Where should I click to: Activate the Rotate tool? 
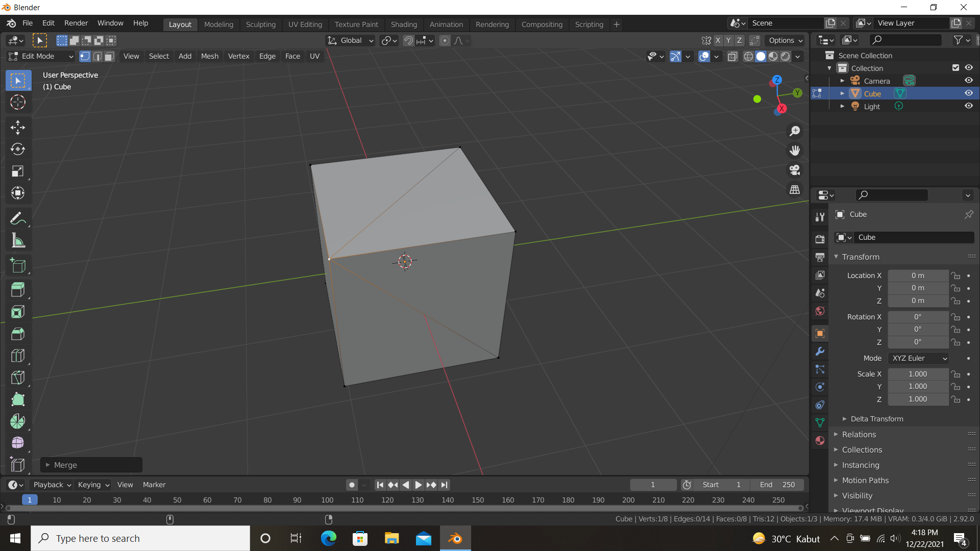pyautogui.click(x=18, y=149)
